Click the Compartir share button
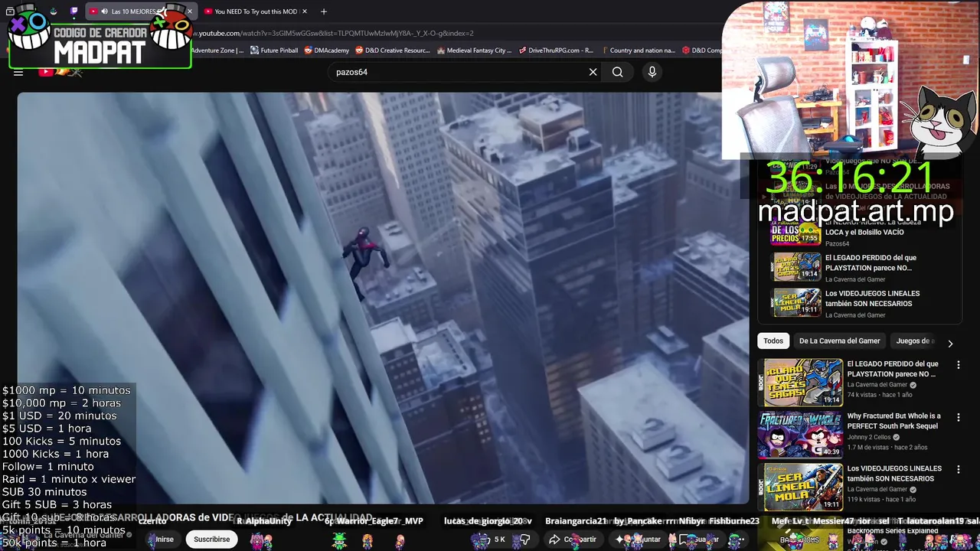Screen dimensions: 980x551 click(573, 539)
